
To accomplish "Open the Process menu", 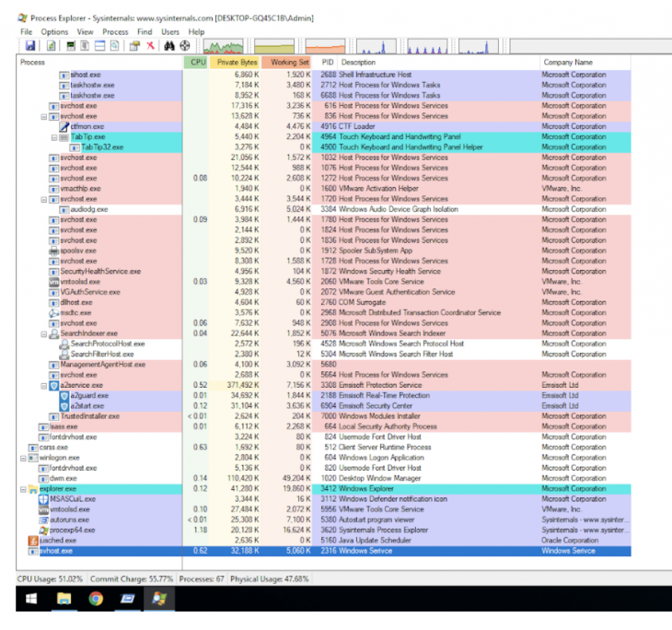I will pos(115,31).
